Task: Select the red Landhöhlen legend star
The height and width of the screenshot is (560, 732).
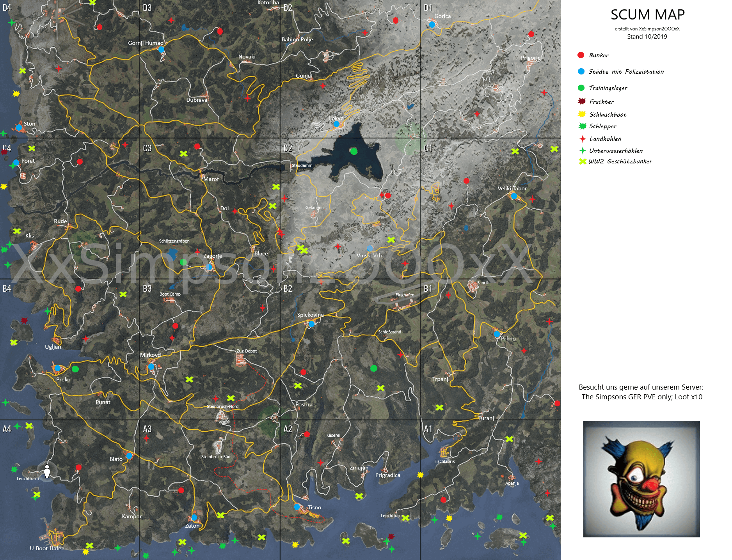Action: coord(583,138)
